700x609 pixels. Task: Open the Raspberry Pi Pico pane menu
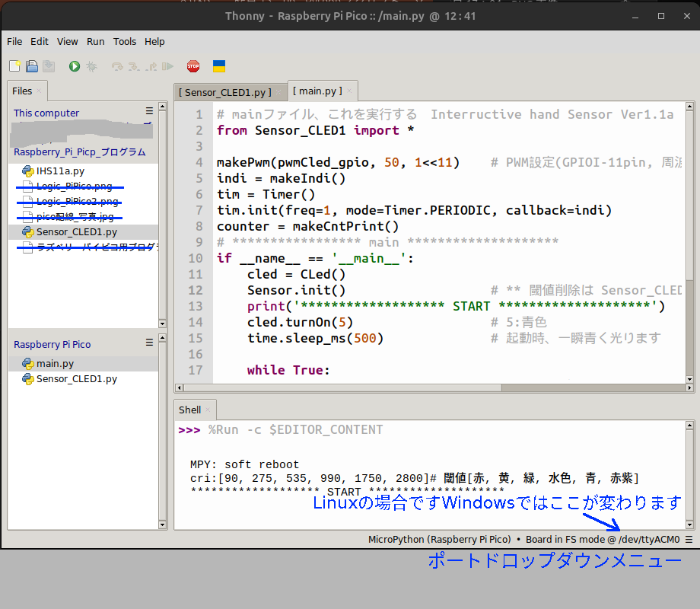click(150, 344)
